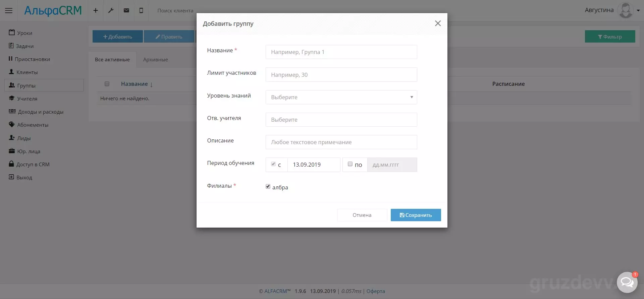Open the hamburger menu icon

(9, 10)
